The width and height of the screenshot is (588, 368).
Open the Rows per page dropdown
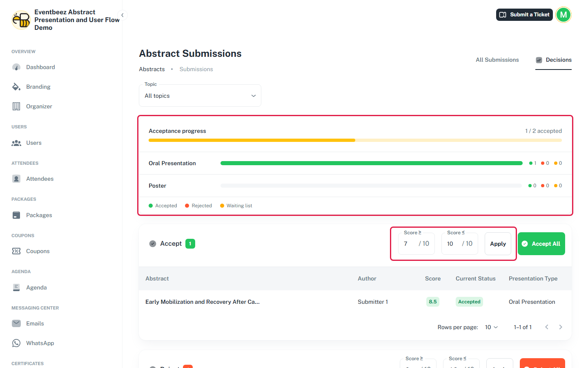491,327
